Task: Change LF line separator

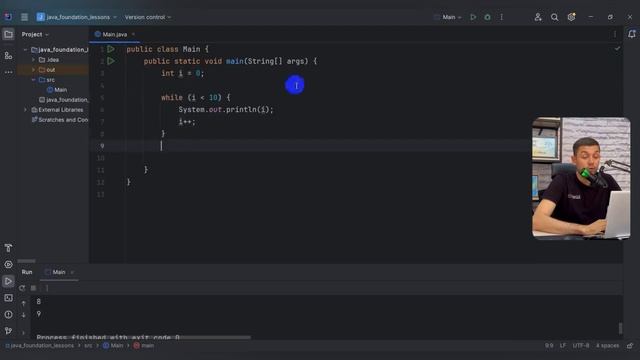Action: 563,346
